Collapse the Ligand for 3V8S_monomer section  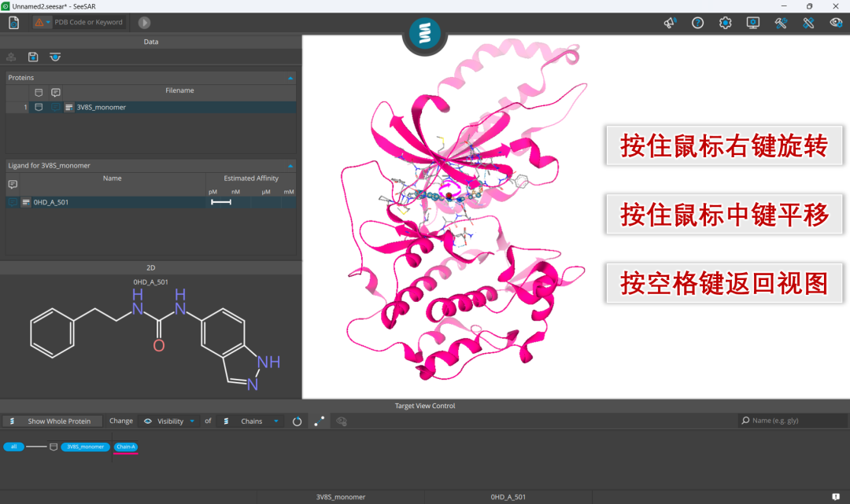coord(290,166)
